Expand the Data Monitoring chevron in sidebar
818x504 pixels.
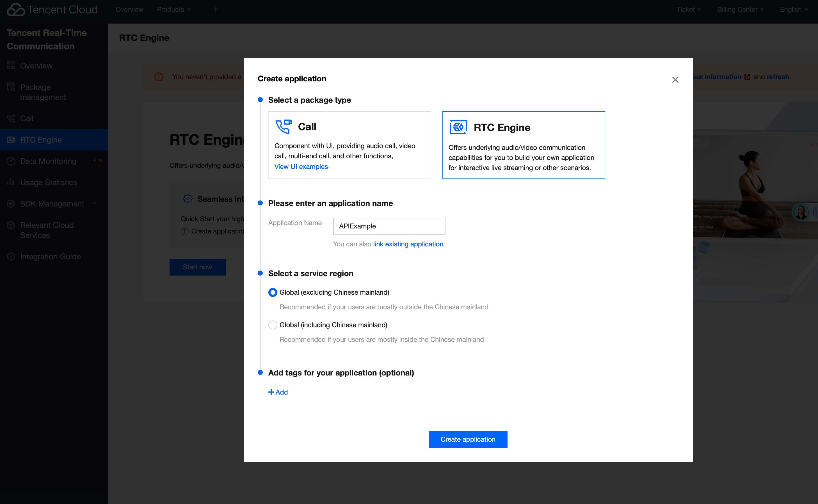tap(94, 161)
